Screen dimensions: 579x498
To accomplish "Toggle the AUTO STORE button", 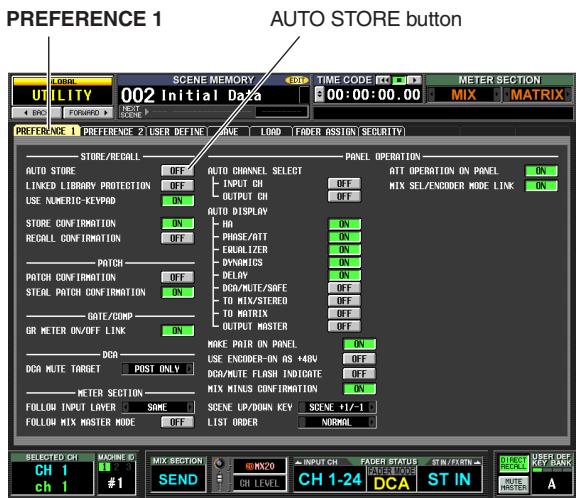I will pyautogui.click(x=177, y=171).
